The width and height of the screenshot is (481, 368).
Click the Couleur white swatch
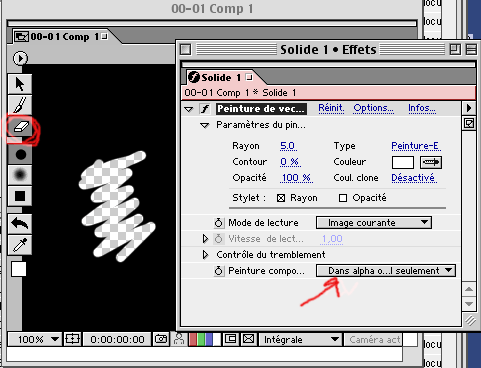(x=403, y=162)
